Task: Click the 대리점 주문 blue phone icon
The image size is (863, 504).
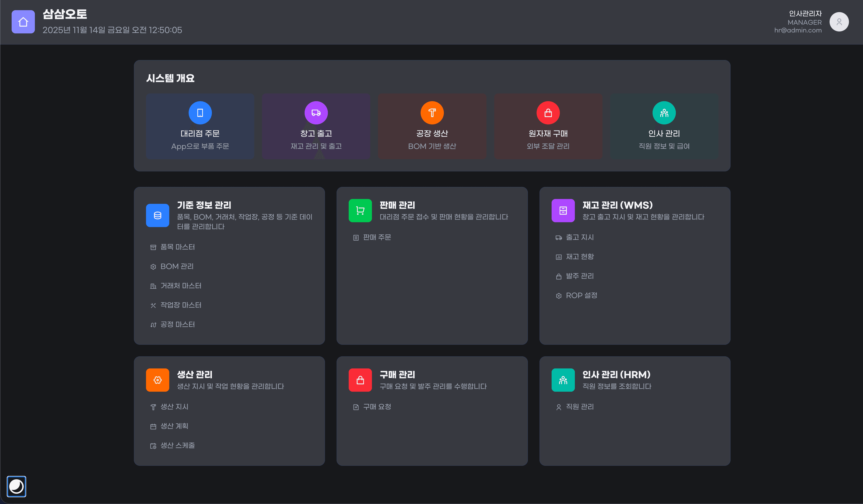Action: (200, 113)
